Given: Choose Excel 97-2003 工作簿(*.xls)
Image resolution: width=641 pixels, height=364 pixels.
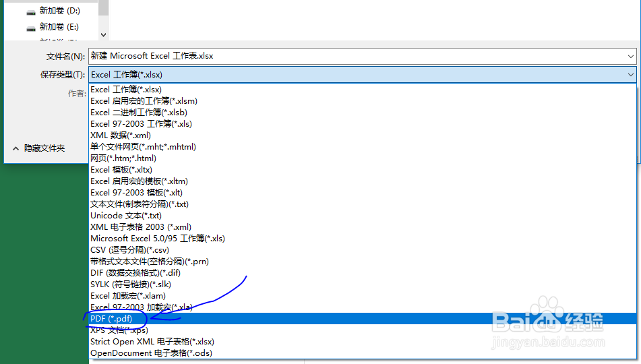Looking at the screenshot, I should 363,124.
